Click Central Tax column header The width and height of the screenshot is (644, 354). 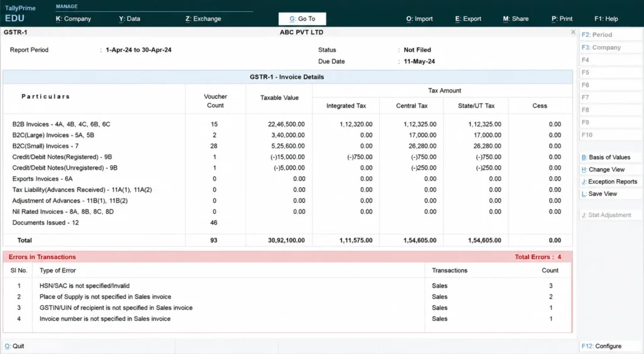(x=411, y=106)
